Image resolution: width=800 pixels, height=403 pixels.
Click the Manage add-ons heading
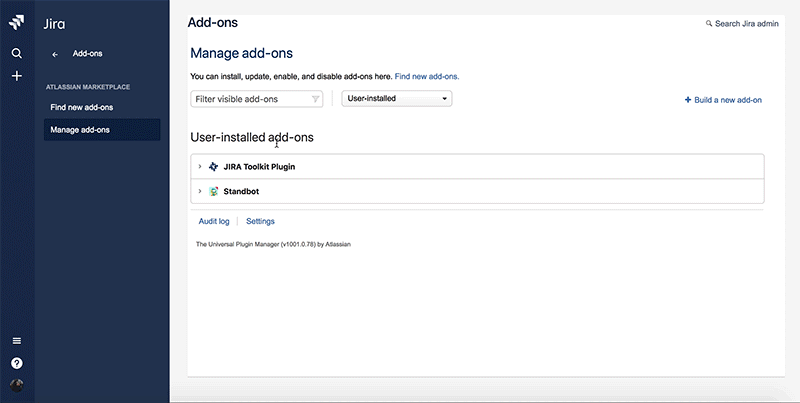coord(241,53)
